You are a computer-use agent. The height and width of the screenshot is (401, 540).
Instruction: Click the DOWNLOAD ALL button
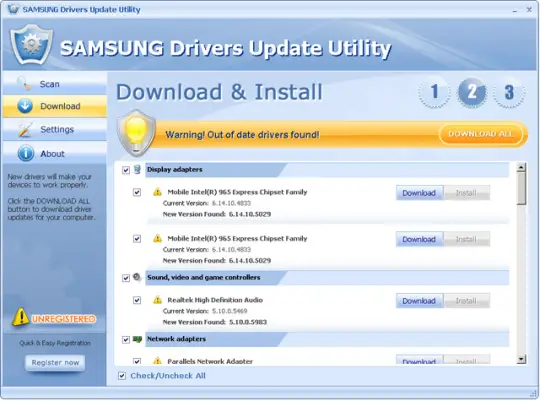[x=481, y=134]
